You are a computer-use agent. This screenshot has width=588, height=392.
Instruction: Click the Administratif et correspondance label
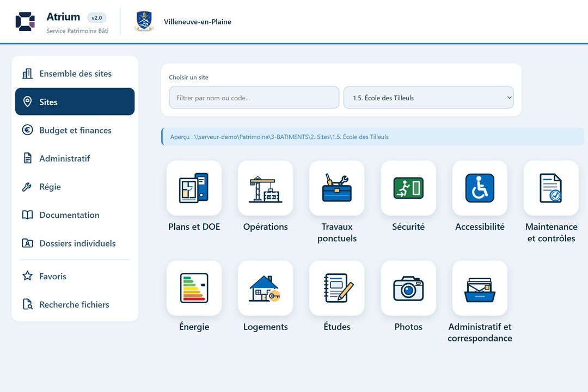(480, 332)
